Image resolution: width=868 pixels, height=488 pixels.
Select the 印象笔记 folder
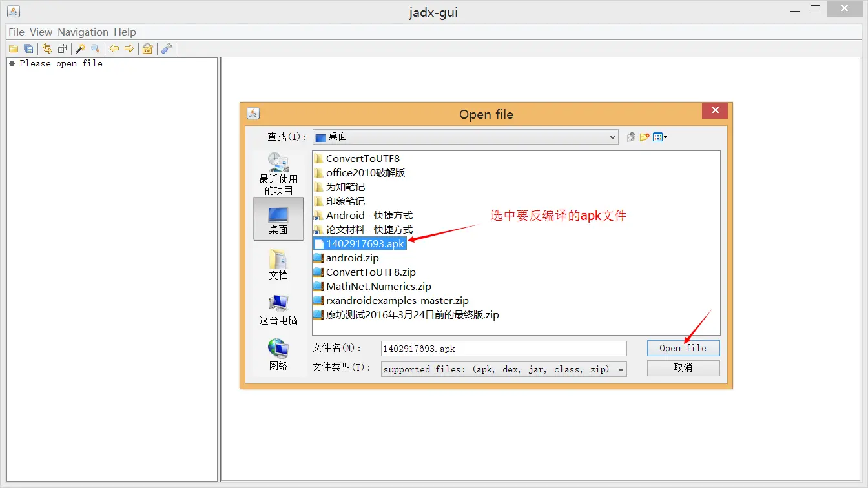tap(339, 201)
